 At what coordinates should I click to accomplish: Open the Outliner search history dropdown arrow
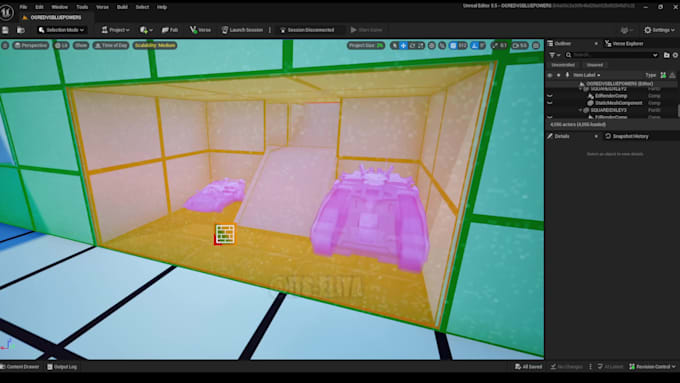[x=655, y=55]
